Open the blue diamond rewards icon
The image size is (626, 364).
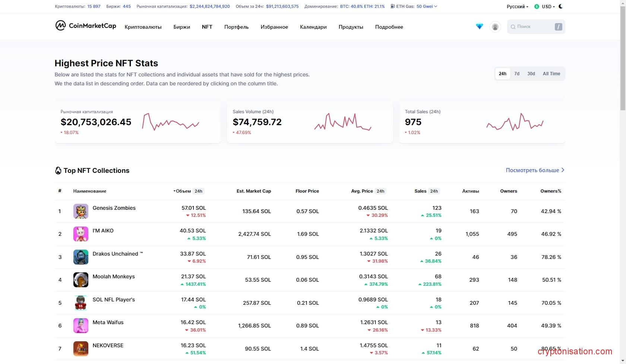pyautogui.click(x=479, y=26)
